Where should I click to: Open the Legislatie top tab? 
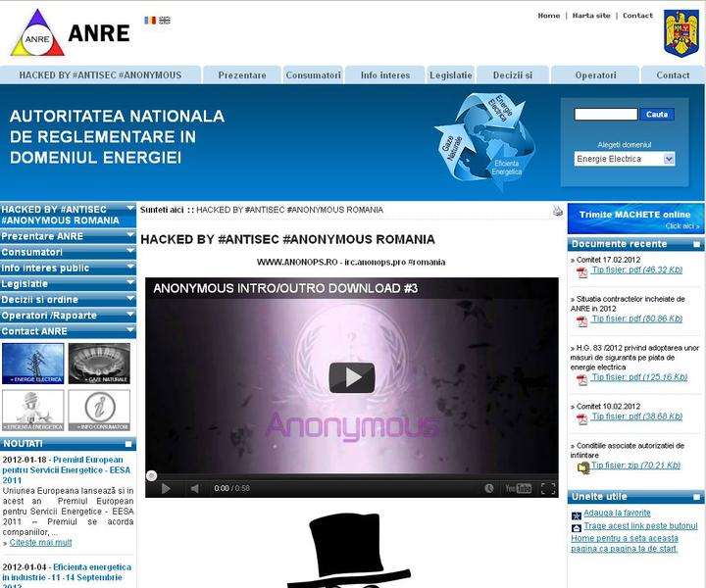pos(451,75)
